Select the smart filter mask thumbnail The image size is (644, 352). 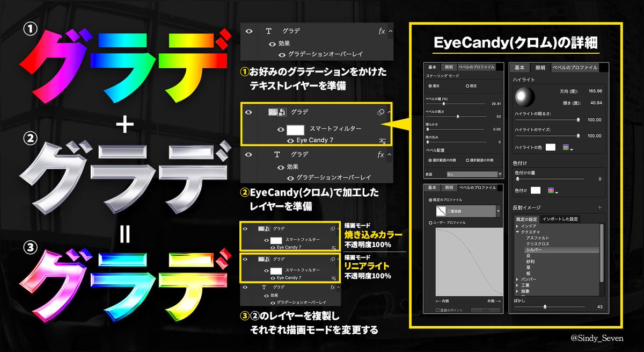pos(295,129)
